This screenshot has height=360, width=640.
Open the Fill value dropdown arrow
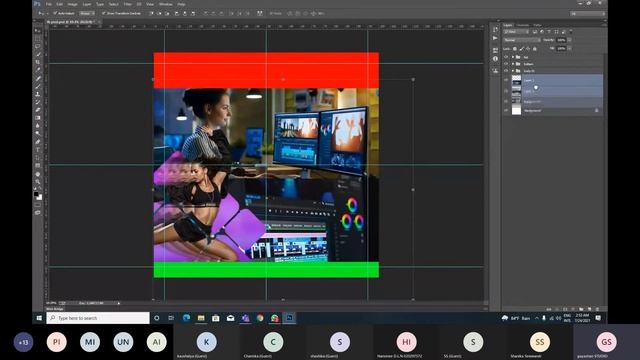(569, 48)
